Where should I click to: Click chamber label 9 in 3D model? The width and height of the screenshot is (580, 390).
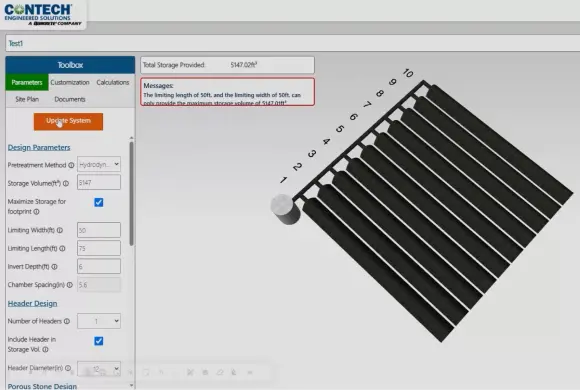393,82
